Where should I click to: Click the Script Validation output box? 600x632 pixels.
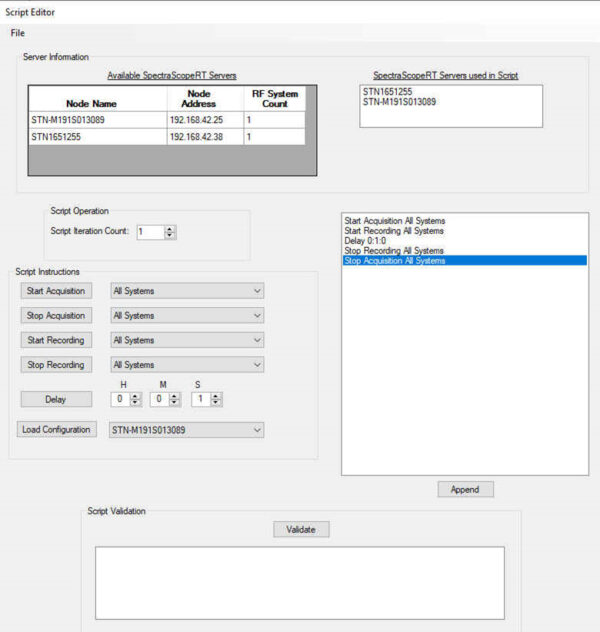(x=299, y=583)
